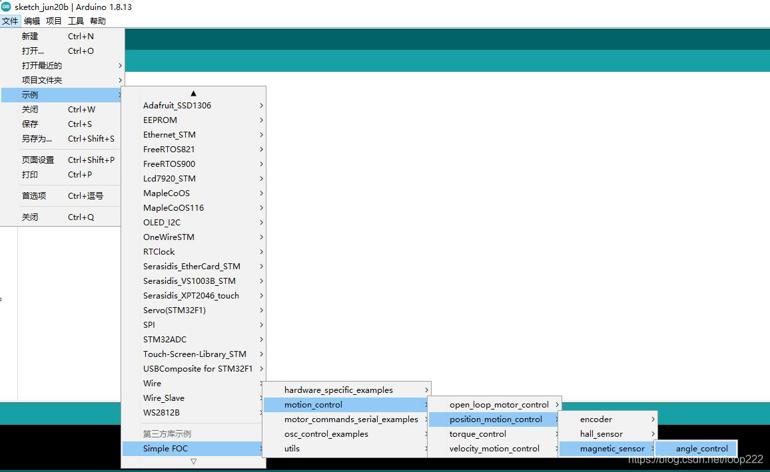Select the highlighted 示例 entry

62,95
